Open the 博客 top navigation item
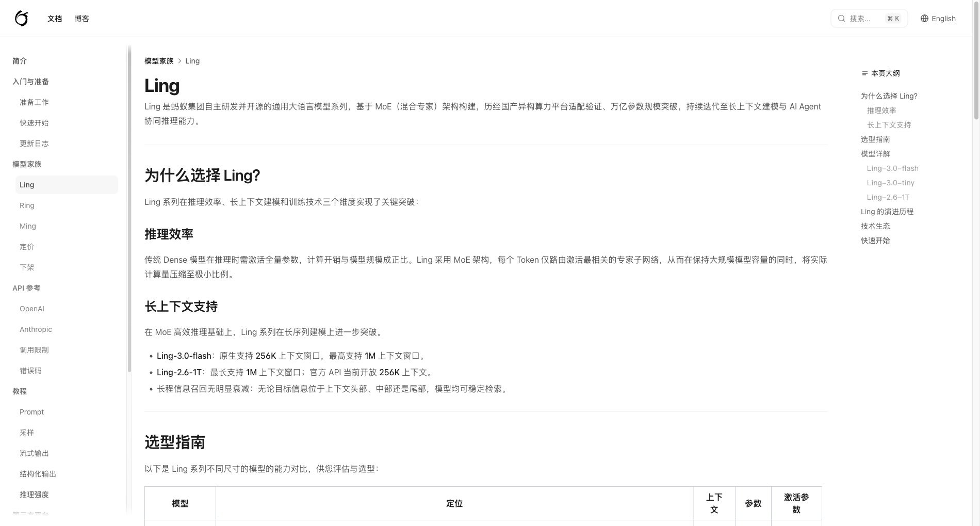980x526 pixels. [x=81, y=19]
